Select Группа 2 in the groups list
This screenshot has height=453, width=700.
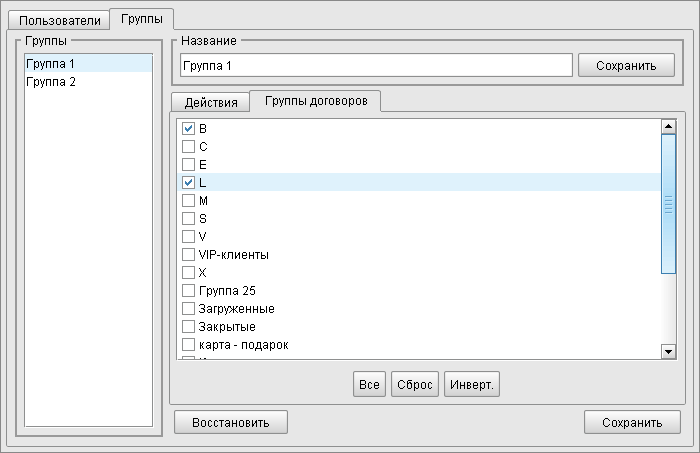[51, 82]
